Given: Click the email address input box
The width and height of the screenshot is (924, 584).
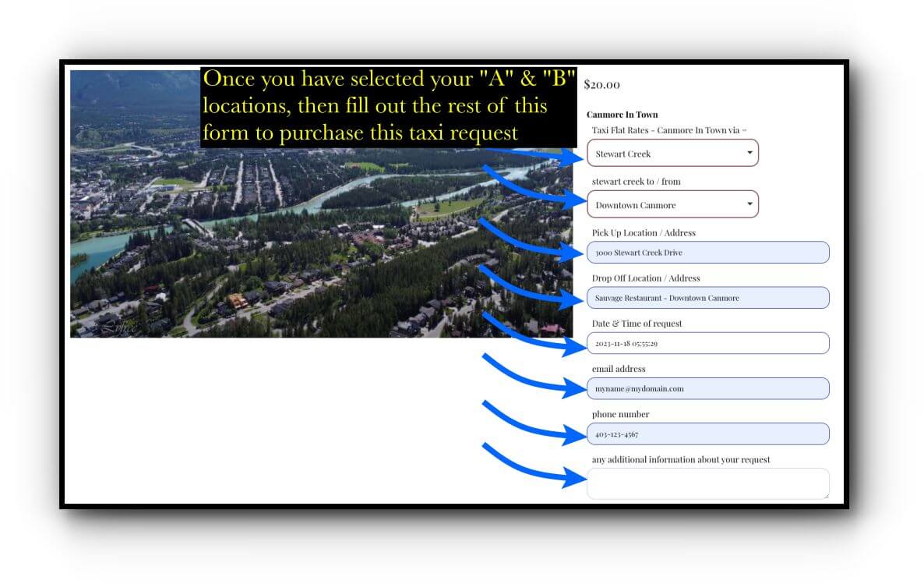Looking at the screenshot, I should [x=706, y=388].
